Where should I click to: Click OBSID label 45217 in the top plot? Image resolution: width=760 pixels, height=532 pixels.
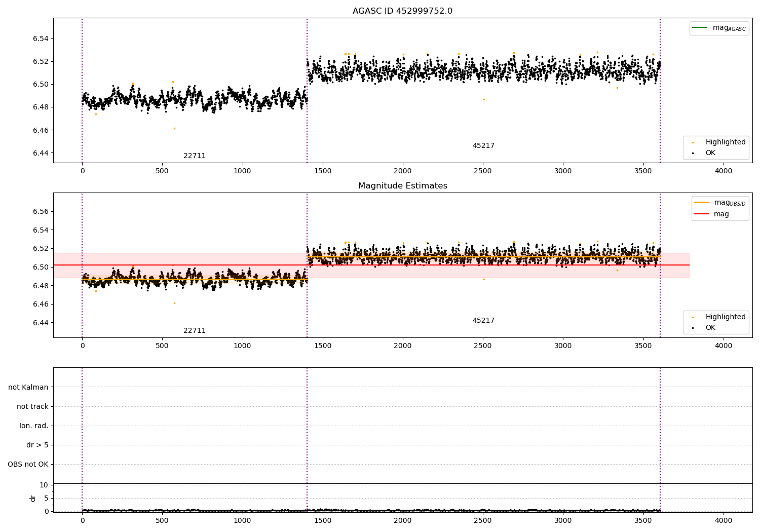(x=483, y=146)
